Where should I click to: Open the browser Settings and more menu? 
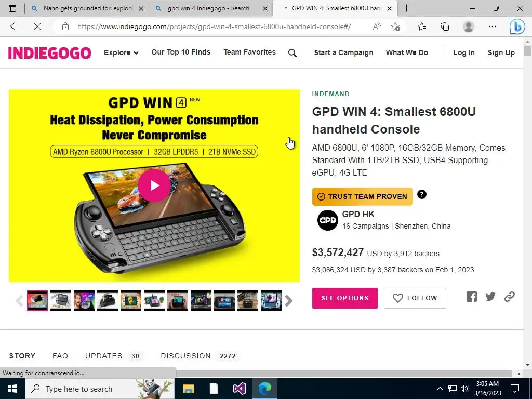pyautogui.click(x=493, y=26)
